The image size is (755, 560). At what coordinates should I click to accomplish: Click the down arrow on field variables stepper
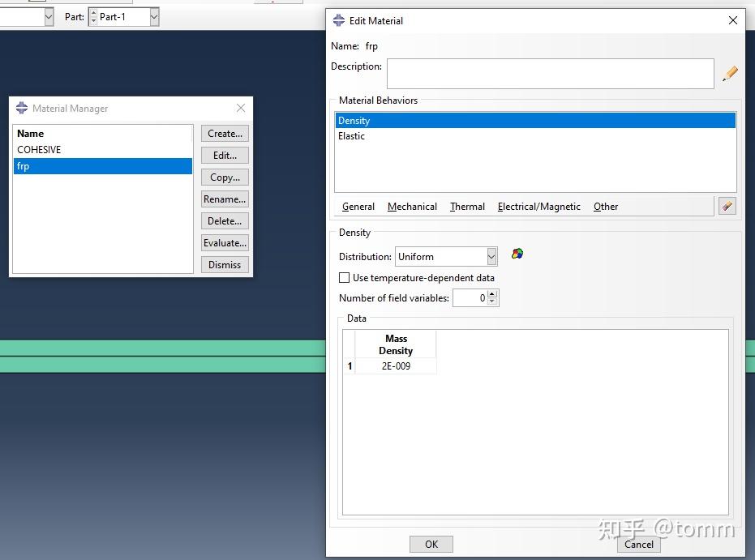pos(492,301)
